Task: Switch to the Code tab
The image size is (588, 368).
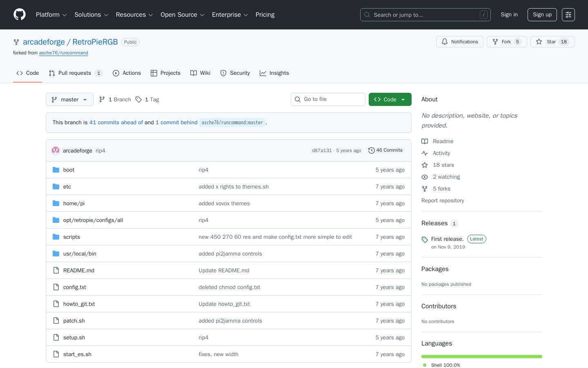Action: tap(28, 73)
